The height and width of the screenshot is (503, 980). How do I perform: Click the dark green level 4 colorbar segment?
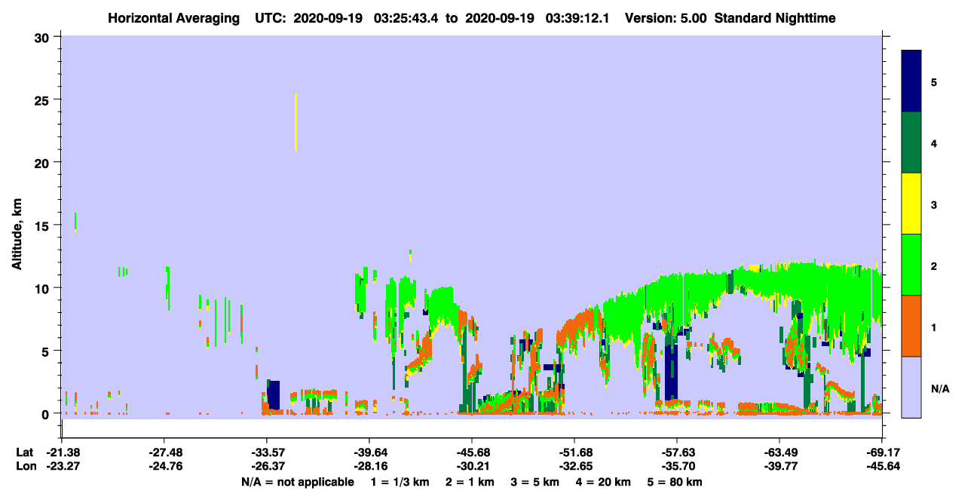coord(911,143)
